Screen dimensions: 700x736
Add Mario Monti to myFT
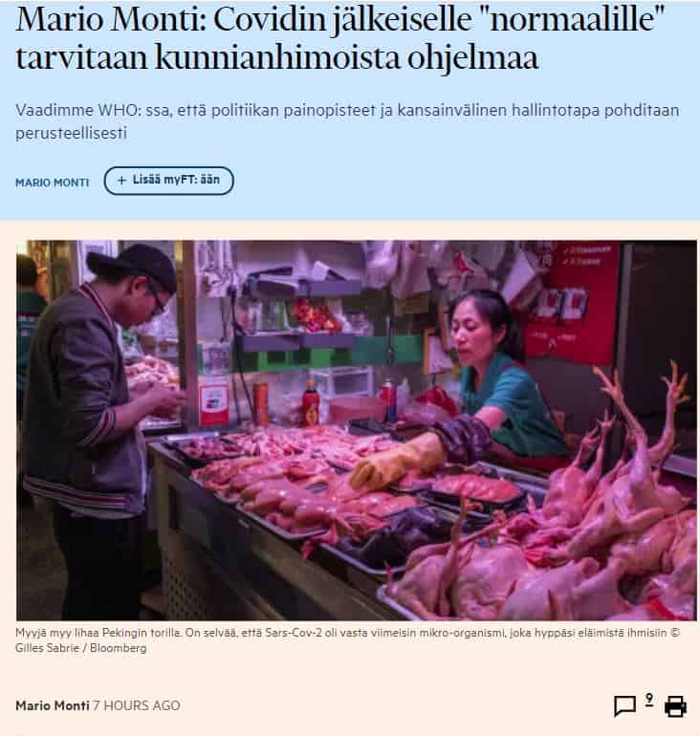tap(168, 181)
